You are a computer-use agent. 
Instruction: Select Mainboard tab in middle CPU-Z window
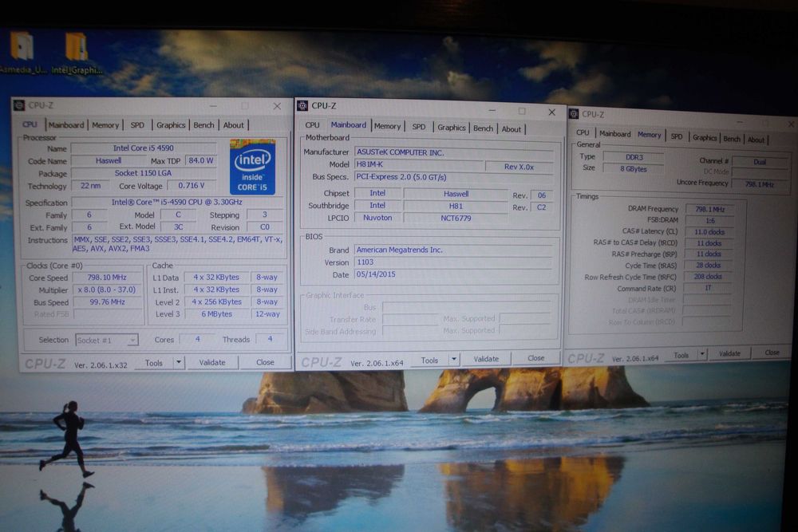click(x=349, y=124)
